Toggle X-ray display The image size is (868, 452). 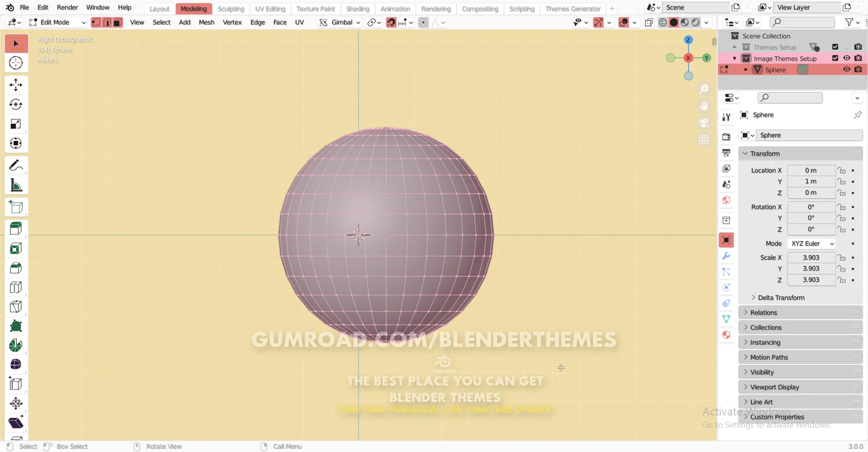[x=649, y=22]
